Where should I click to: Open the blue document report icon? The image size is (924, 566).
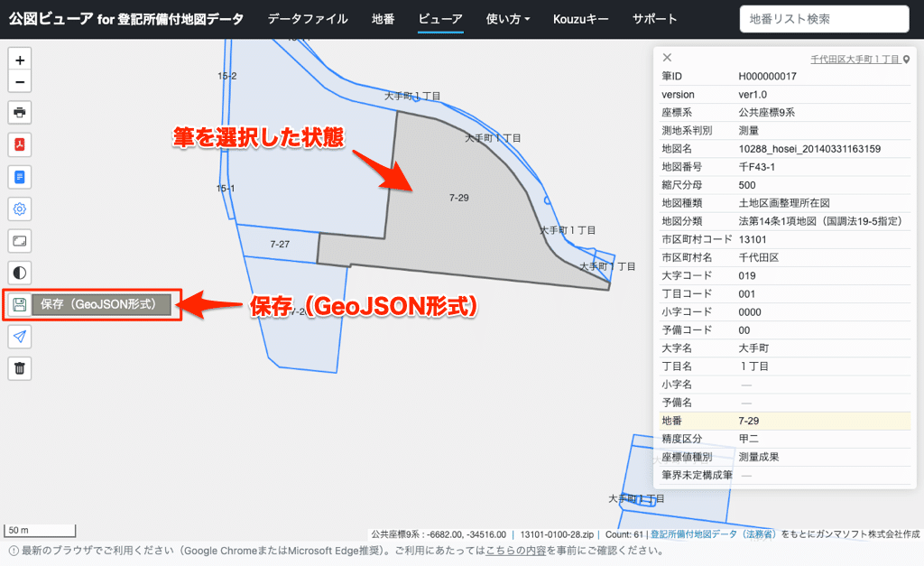(20, 177)
